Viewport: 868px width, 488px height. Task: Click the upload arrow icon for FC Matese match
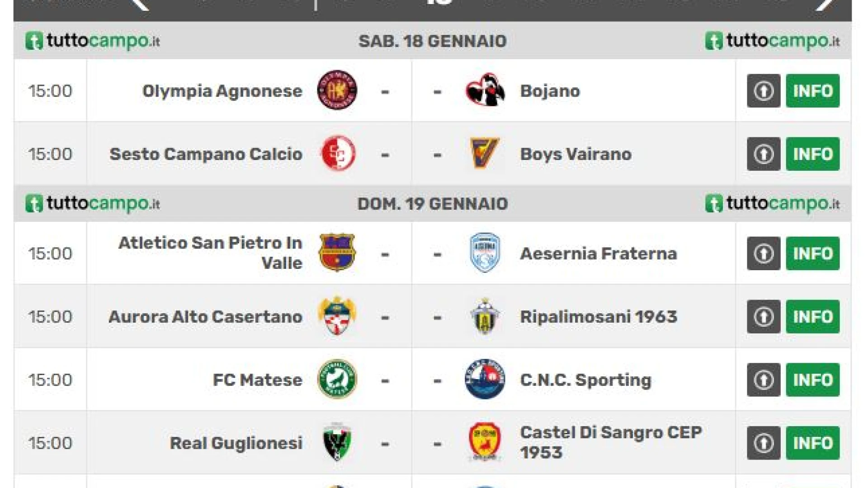tap(764, 380)
